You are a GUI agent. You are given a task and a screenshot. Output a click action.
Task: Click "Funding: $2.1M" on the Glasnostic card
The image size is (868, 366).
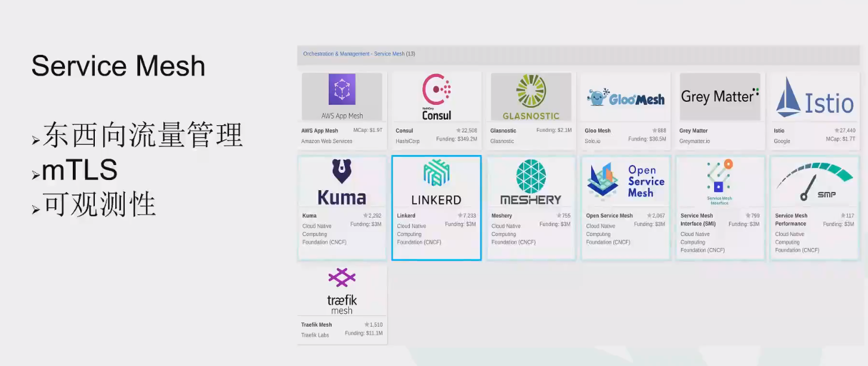554,130
